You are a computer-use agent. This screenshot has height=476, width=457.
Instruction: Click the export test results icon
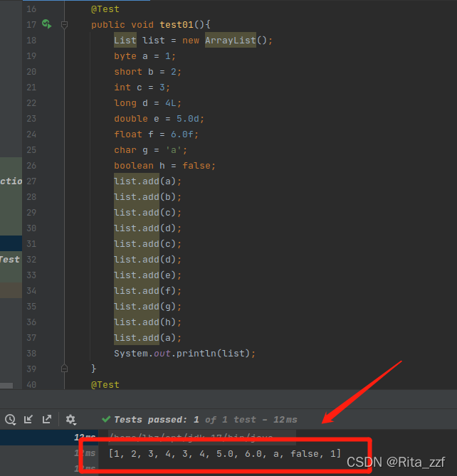47,419
